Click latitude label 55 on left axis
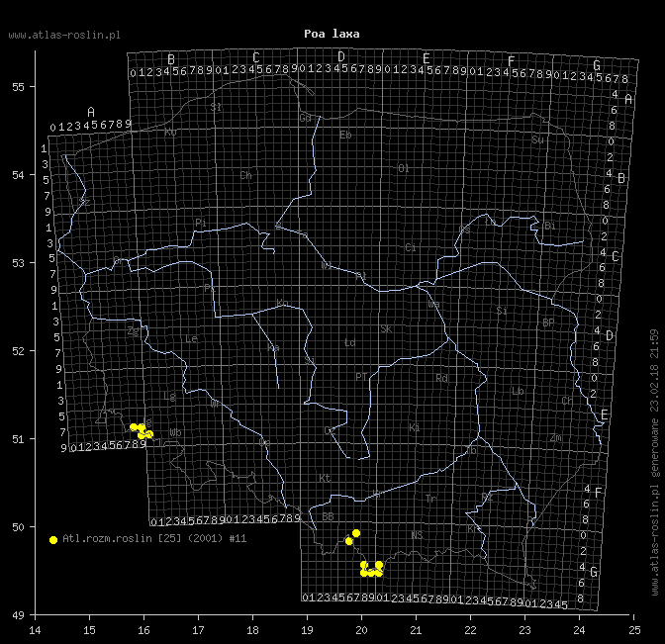The height and width of the screenshot is (644, 665). click(x=18, y=87)
